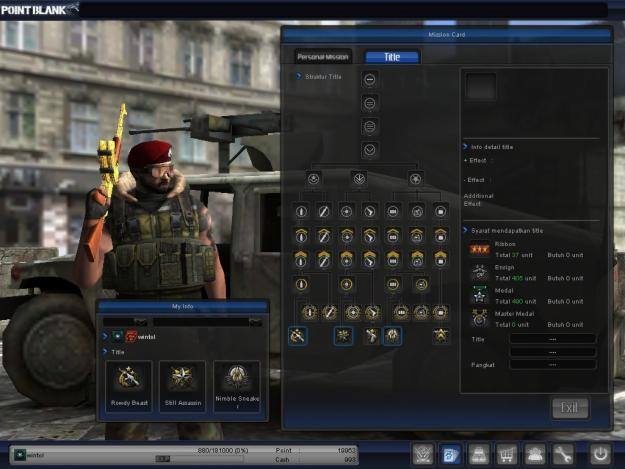The image size is (625, 469).
Task: Click the Exit button
Action: [570, 408]
